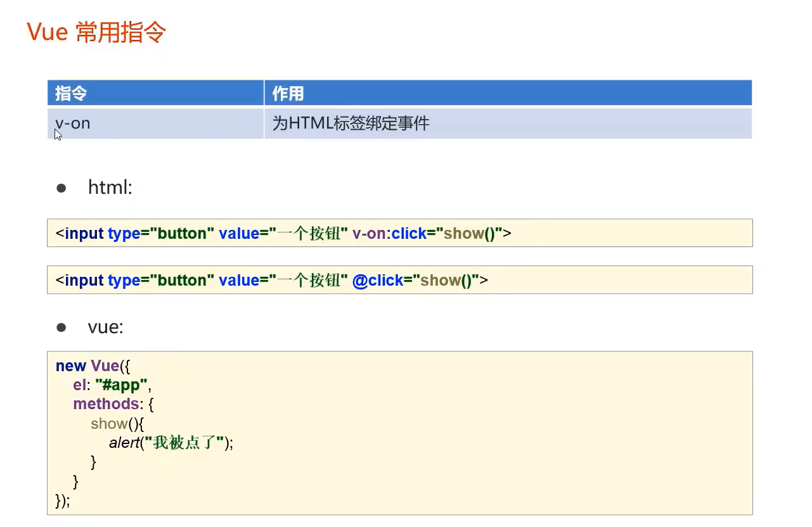Image resolution: width=812 pixels, height=527 pixels.
Task: Click the "html:" bullet label
Action: 110,187
